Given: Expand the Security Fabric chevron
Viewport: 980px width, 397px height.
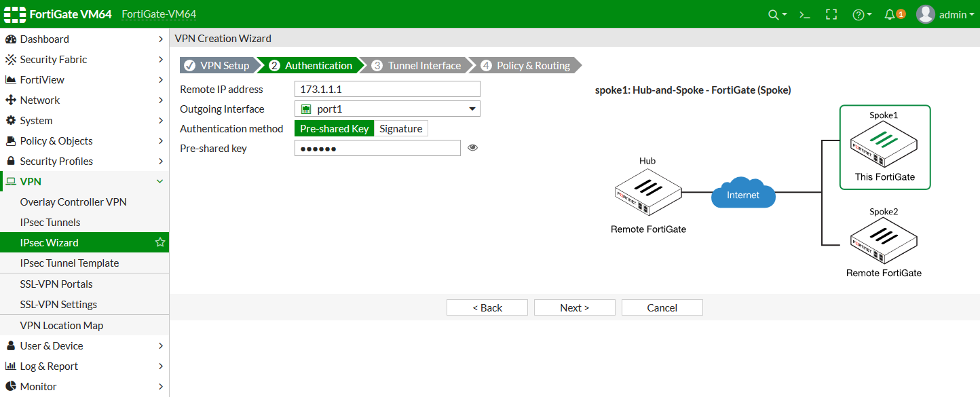Looking at the screenshot, I should [x=160, y=60].
